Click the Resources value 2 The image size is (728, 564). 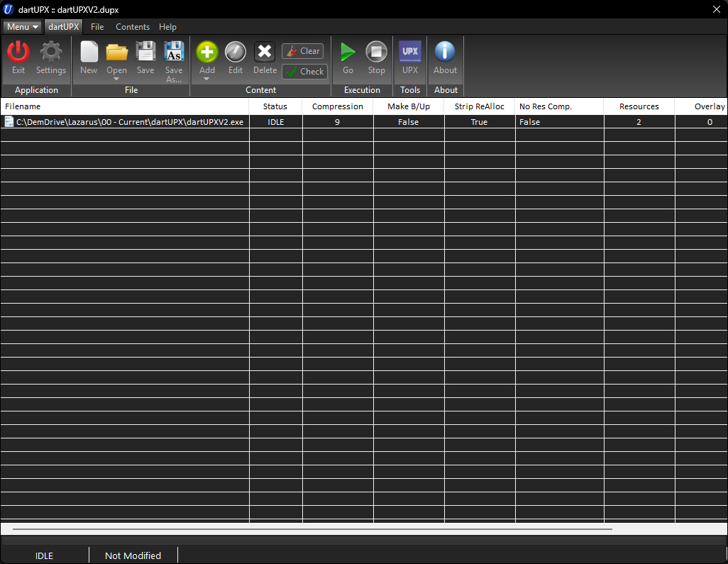click(x=639, y=121)
